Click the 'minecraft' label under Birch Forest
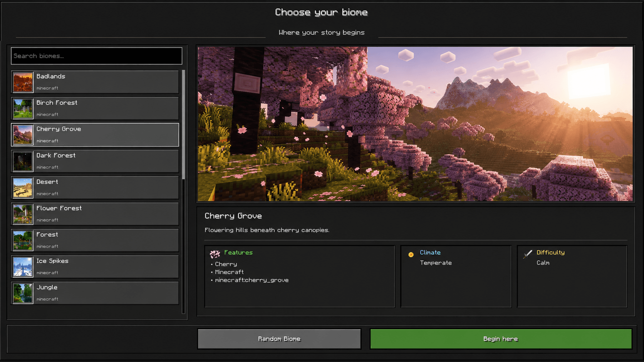The image size is (644, 362). point(47,115)
